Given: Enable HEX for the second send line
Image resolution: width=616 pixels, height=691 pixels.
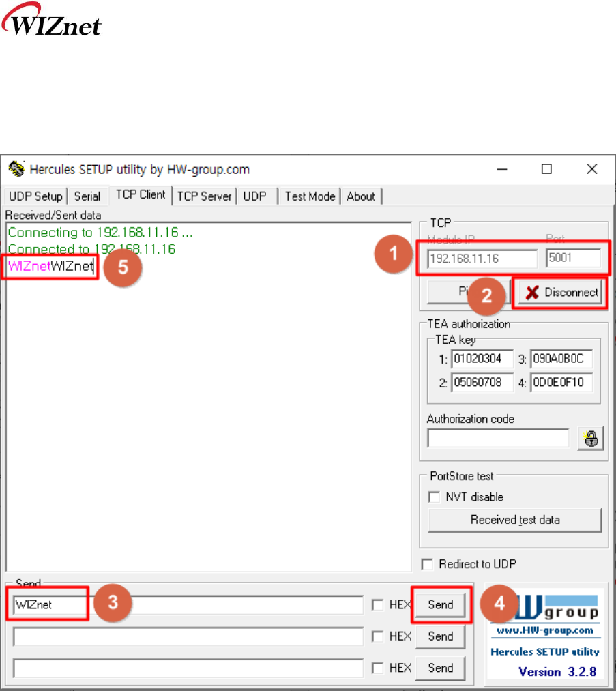Looking at the screenshot, I should (x=378, y=636).
